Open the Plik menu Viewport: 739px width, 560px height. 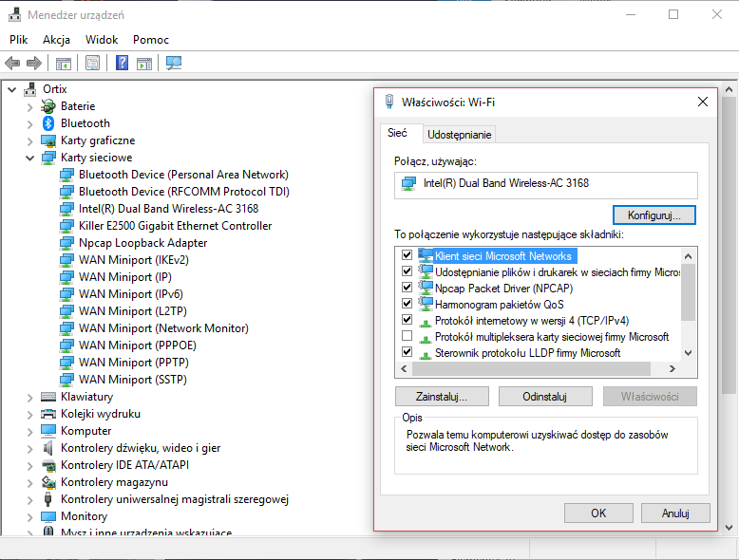18,40
